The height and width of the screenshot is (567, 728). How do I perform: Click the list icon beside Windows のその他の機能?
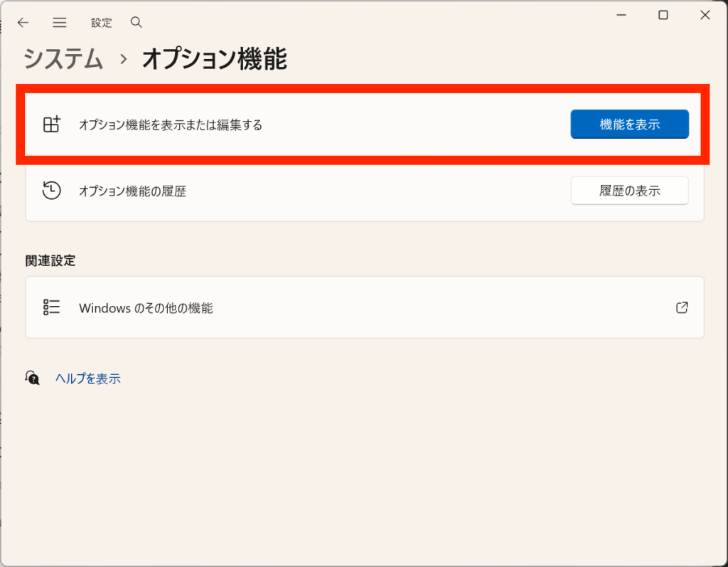click(51, 307)
